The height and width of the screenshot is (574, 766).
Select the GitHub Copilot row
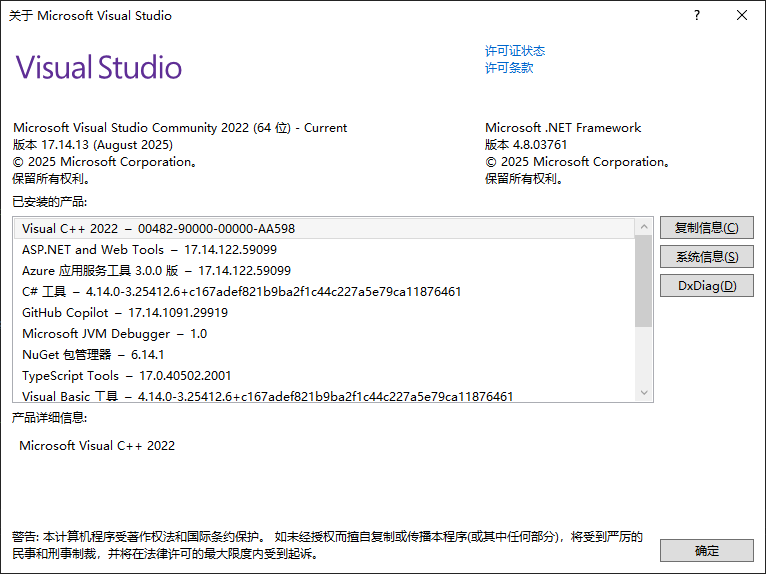pyautogui.click(x=324, y=313)
